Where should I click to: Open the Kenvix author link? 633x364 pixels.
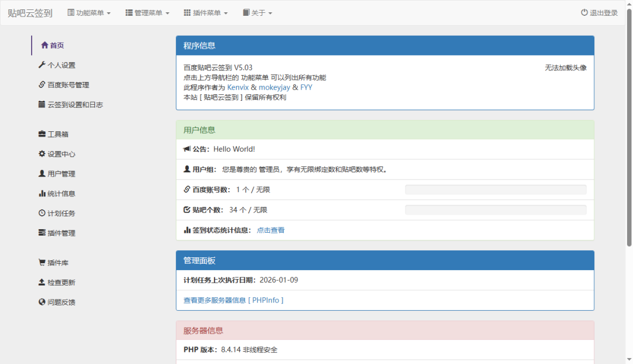coord(238,87)
